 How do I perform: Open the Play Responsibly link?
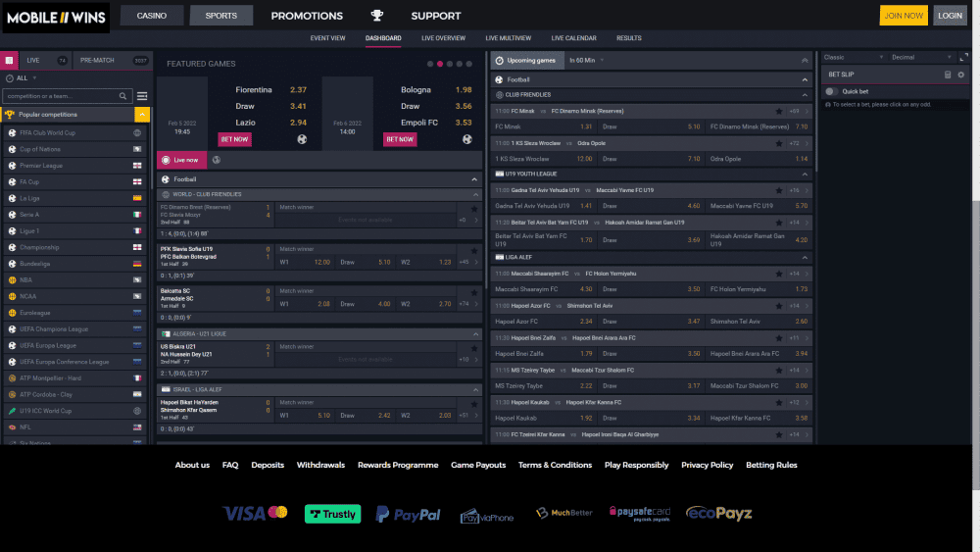[x=636, y=465]
